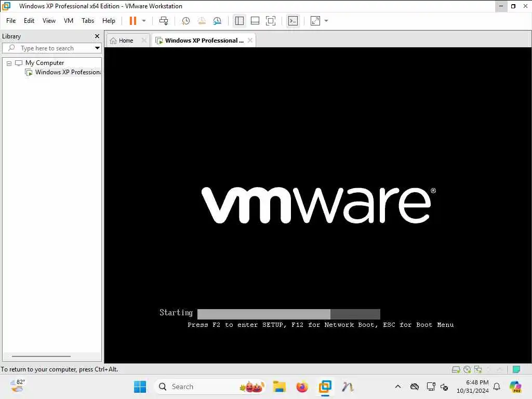Click the CD/DVD drive status icon
532x399 pixels.
pyautogui.click(x=467, y=369)
